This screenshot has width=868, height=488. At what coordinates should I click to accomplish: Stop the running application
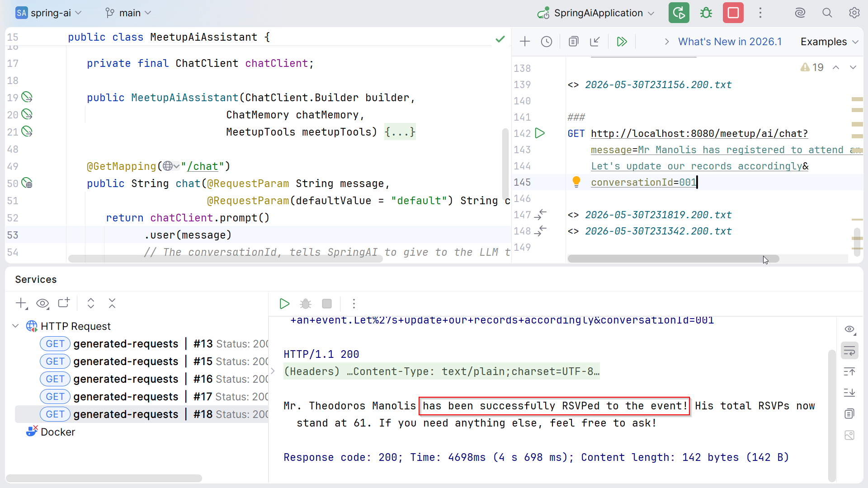click(x=733, y=13)
